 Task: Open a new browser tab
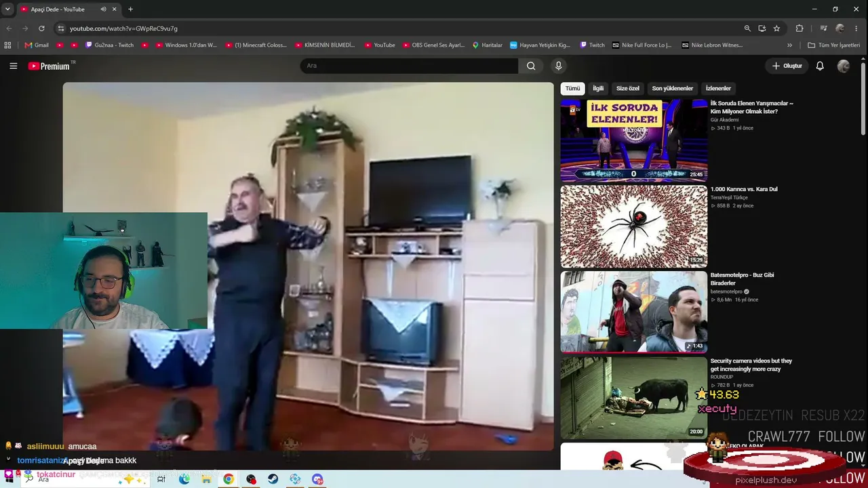[130, 9]
